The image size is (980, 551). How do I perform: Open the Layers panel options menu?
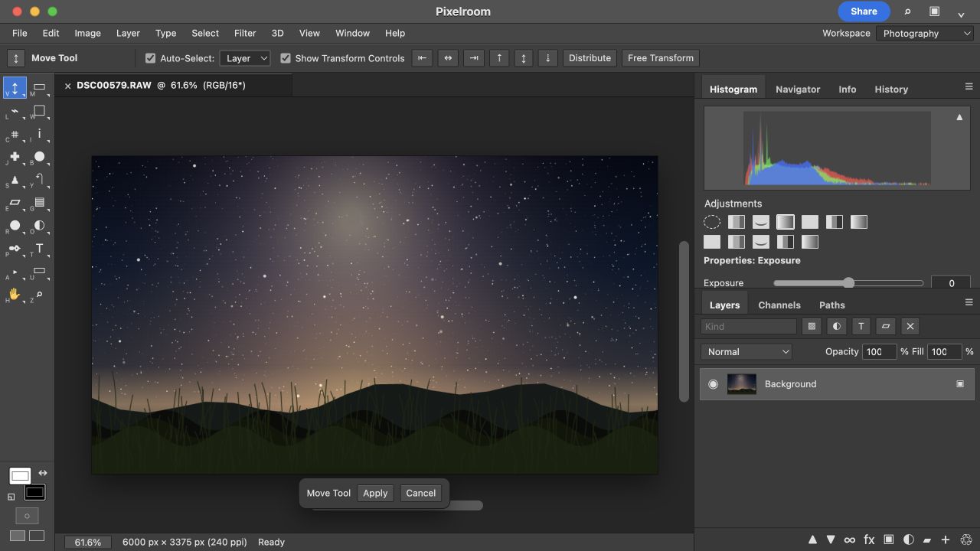969,302
